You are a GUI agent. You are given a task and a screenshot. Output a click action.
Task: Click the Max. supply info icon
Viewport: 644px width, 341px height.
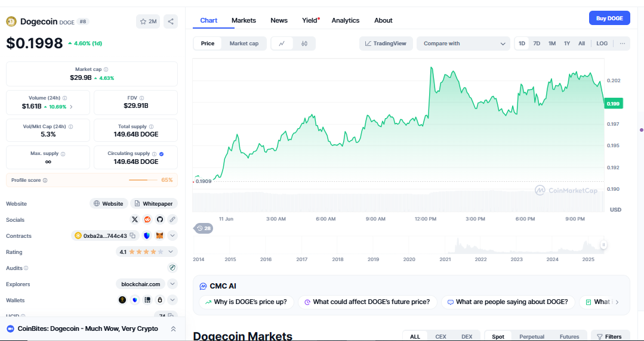(63, 153)
